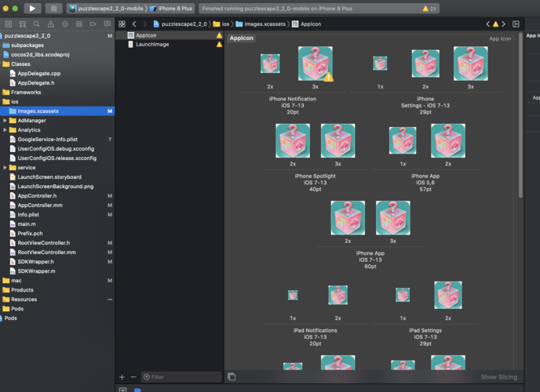Select iPad Notifications 1x icon slot

pos(293,295)
